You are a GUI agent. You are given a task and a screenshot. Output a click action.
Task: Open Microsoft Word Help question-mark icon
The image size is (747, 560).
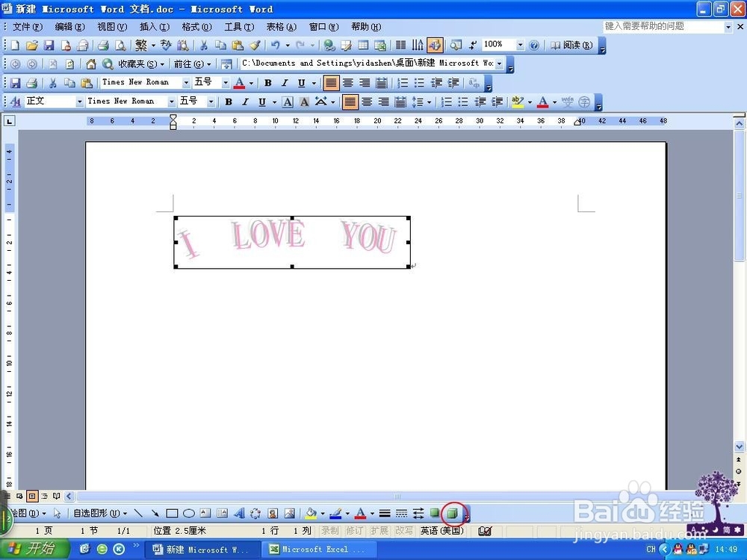click(x=534, y=46)
